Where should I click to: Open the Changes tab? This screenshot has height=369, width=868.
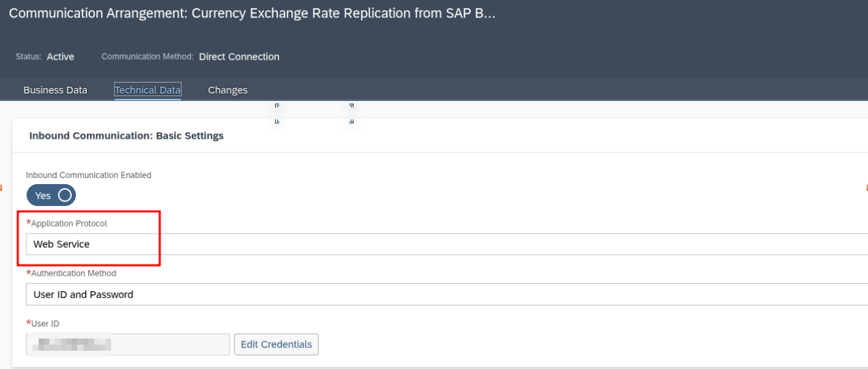[228, 90]
